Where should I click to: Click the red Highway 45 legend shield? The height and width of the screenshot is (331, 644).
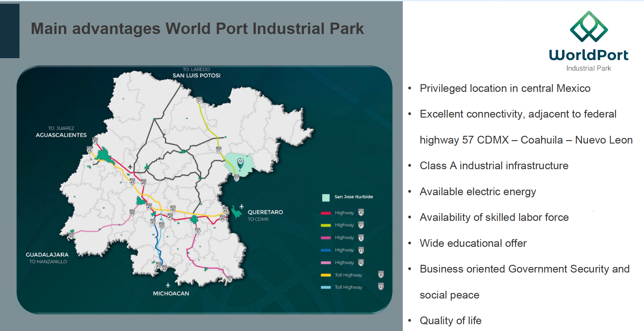click(361, 213)
